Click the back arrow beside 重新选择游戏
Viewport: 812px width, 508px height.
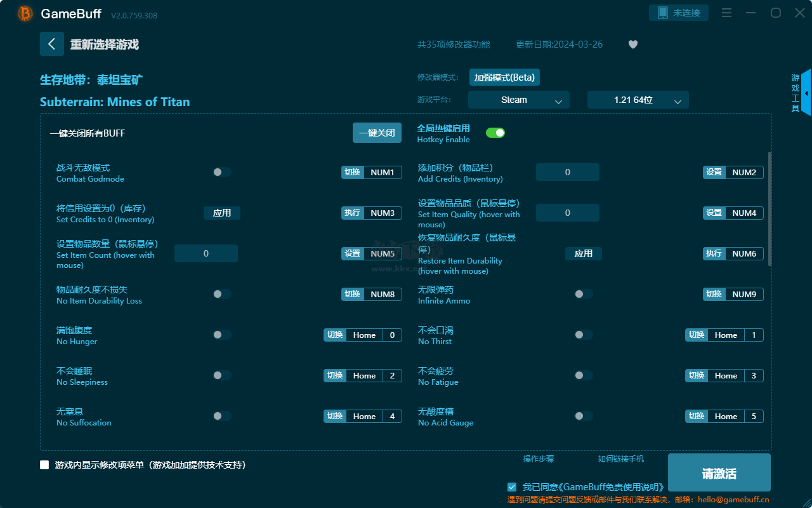pyautogui.click(x=52, y=44)
